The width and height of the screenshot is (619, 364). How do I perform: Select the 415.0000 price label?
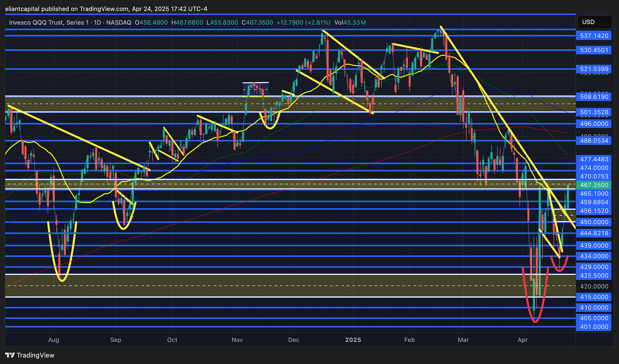(x=594, y=297)
